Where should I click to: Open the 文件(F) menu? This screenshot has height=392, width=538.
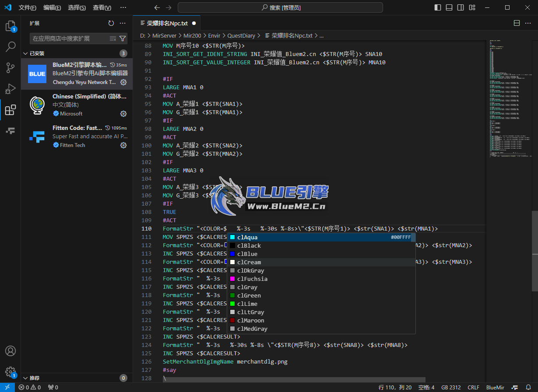pyautogui.click(x=28, y=7)
